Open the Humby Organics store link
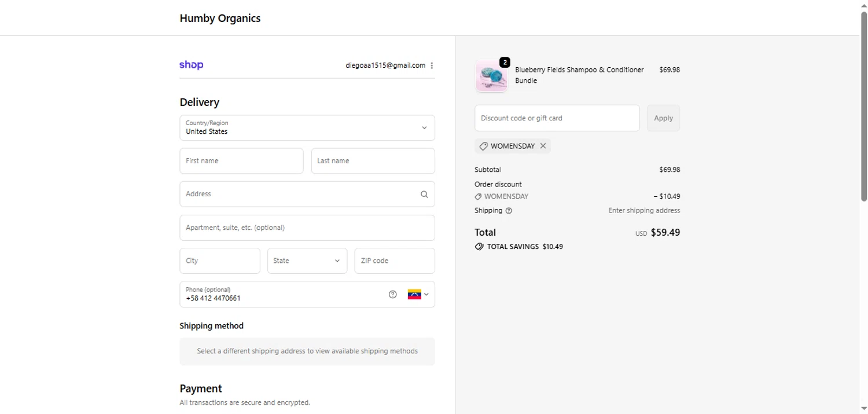The width and height of the screenshot is (868, 414). 220,18
